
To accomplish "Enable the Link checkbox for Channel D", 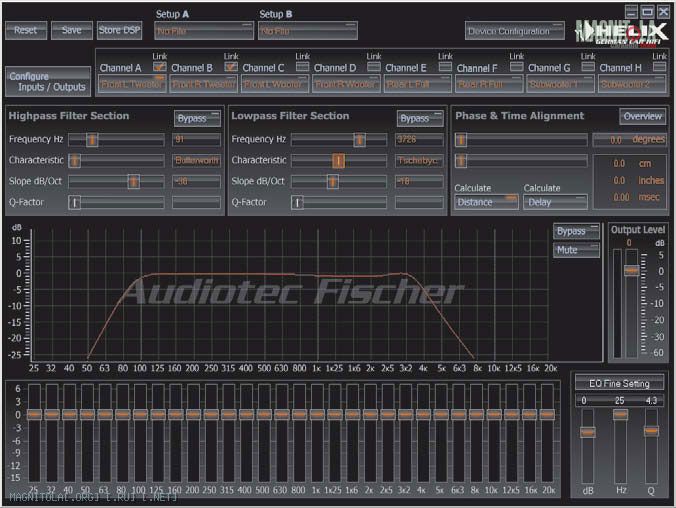I will pos(374,66).
